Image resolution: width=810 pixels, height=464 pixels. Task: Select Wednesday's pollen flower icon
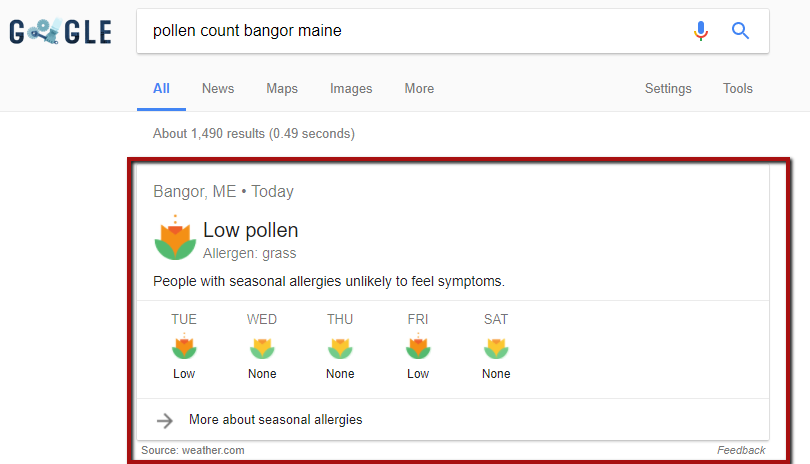coord(262,348)
